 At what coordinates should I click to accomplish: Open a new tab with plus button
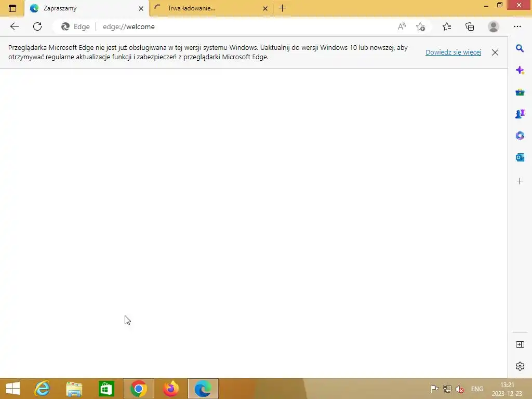[x=282, y=8]
